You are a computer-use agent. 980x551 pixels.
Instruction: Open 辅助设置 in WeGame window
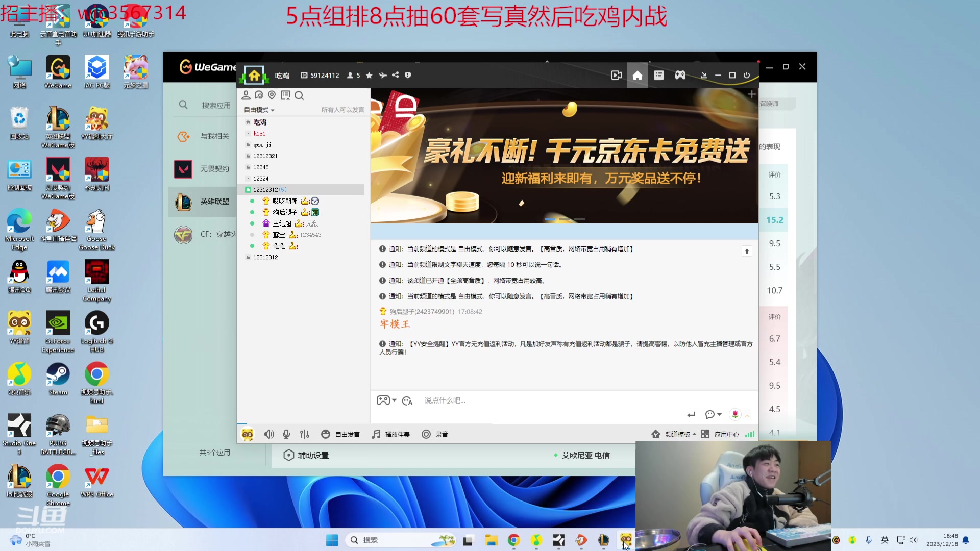pos(306,455)
